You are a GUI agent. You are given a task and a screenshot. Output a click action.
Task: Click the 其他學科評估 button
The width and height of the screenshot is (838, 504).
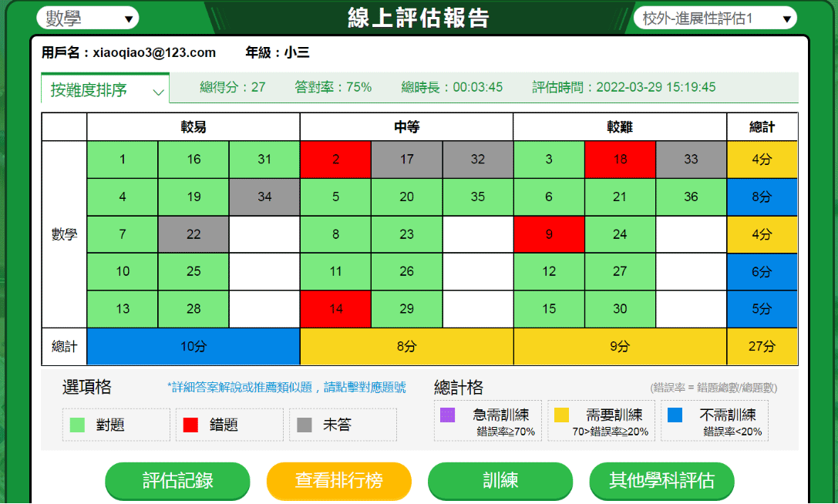661,480
